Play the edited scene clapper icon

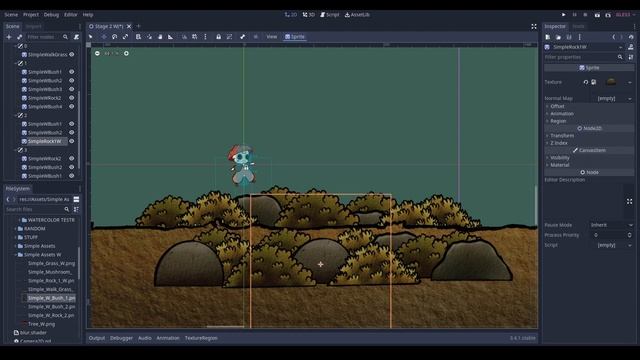[597, 15]
